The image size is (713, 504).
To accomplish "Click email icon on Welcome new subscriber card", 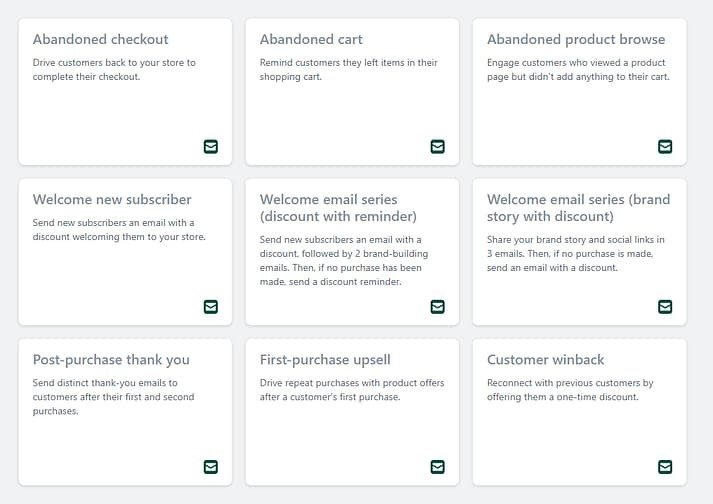I will 210,307.
